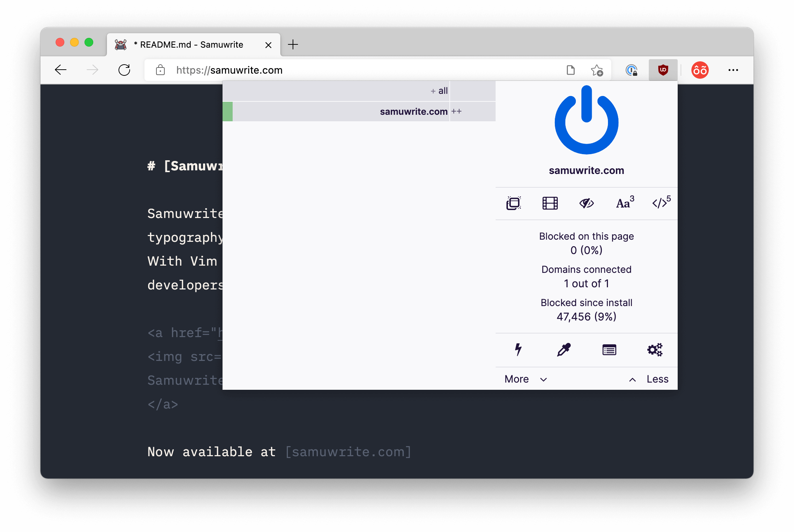
Task: Toggle block large media elements
Action: pos(550,203)
